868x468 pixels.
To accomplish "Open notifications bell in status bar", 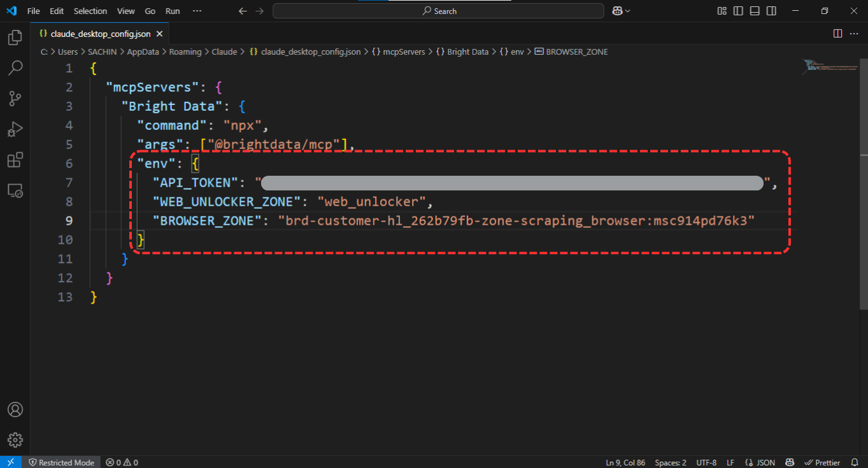I will pyautogui.click(x=854, y=462).
